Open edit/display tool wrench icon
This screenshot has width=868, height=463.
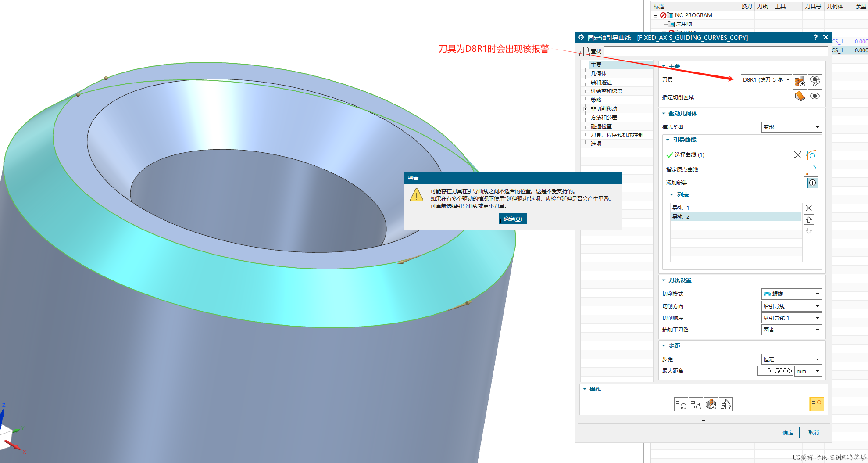coord(814,81)
